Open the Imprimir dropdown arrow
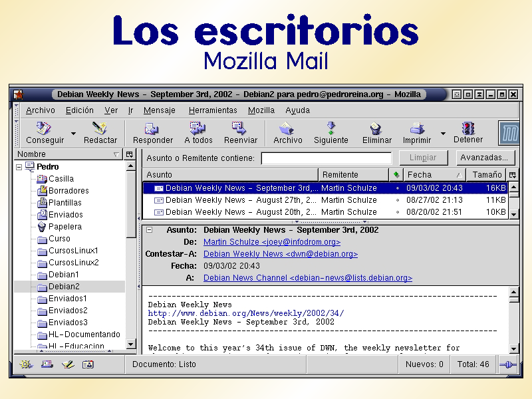The width and height of the screenshot is (532, 399). coord(442,134)
